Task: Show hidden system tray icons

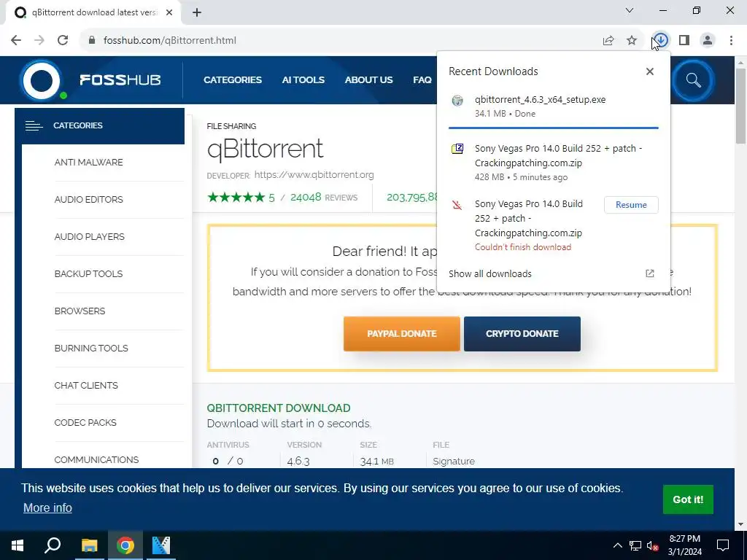Action: [617, 545]
